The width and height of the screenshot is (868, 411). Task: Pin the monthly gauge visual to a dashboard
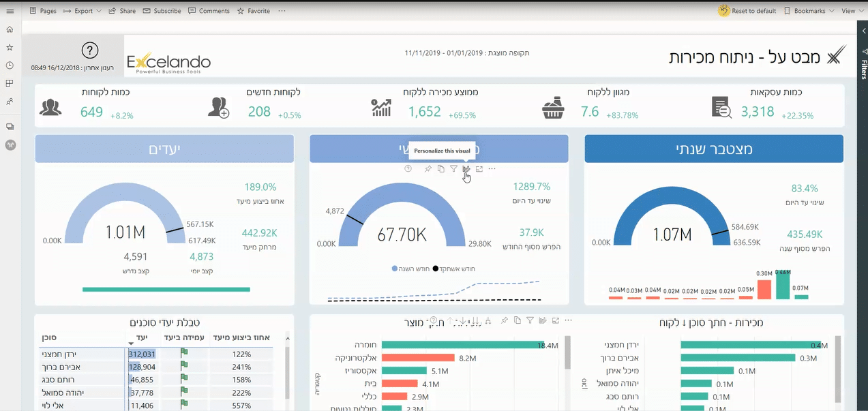pyautogui.click(x=428, y=168)
